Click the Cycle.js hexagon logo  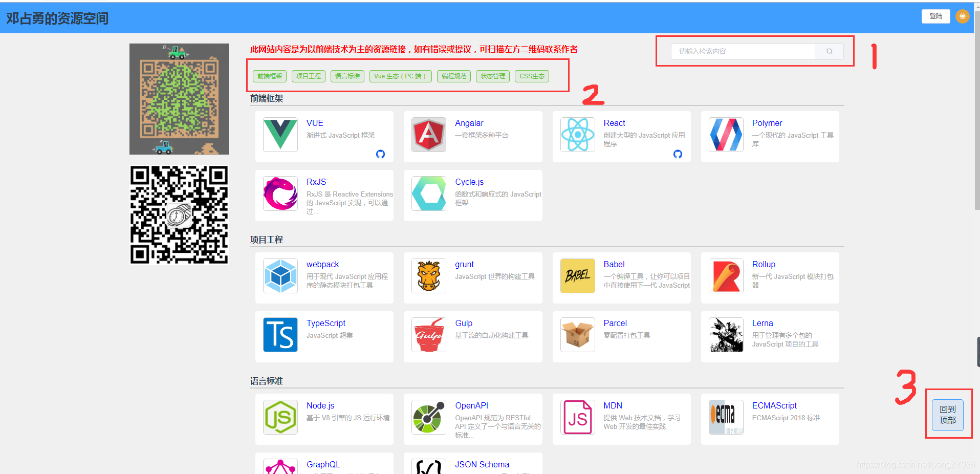(x=429, y=193)
